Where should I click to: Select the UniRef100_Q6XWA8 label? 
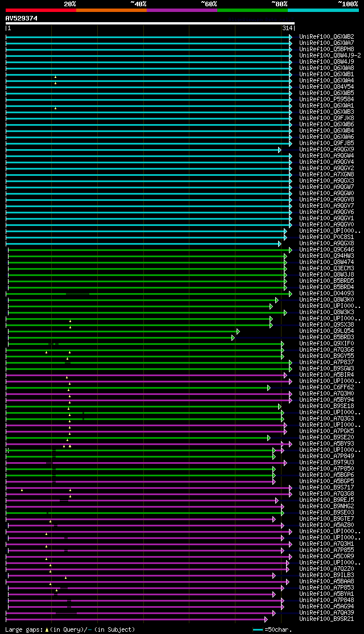click(326, 68)
